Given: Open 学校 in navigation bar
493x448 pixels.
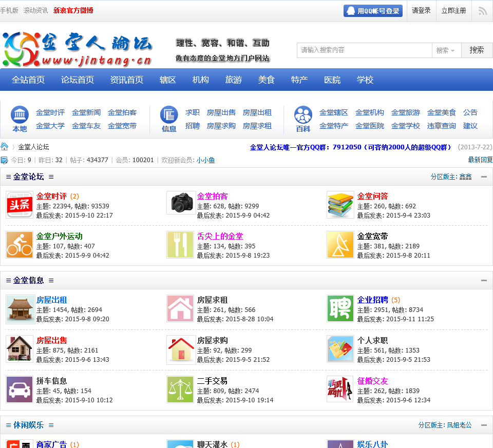Looking at the screenshot, I should pos(365,80).
